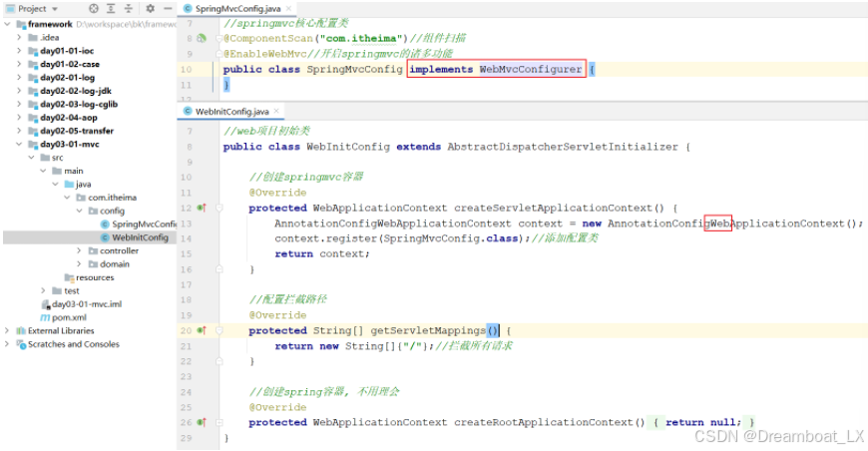Hide the Project panel with minus icon
Viewport: 868px width, 451px height.
[x=168, y=9]
